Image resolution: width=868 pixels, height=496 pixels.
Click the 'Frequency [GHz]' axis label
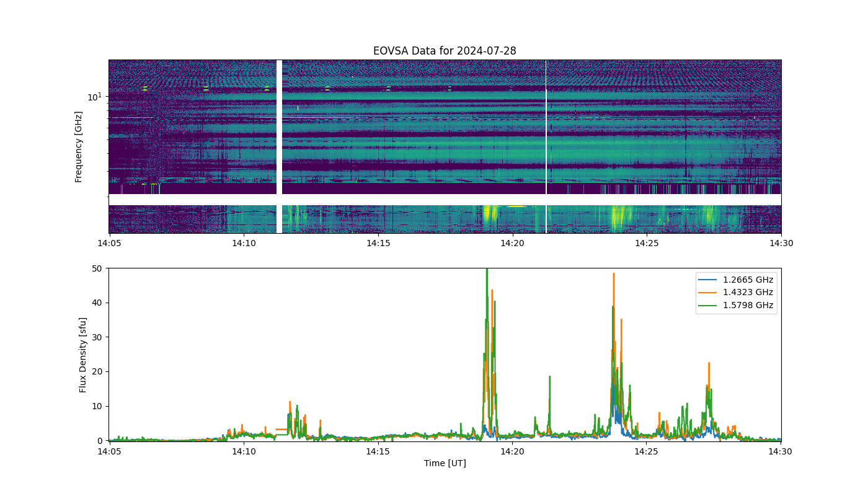(x=79, y=147)
